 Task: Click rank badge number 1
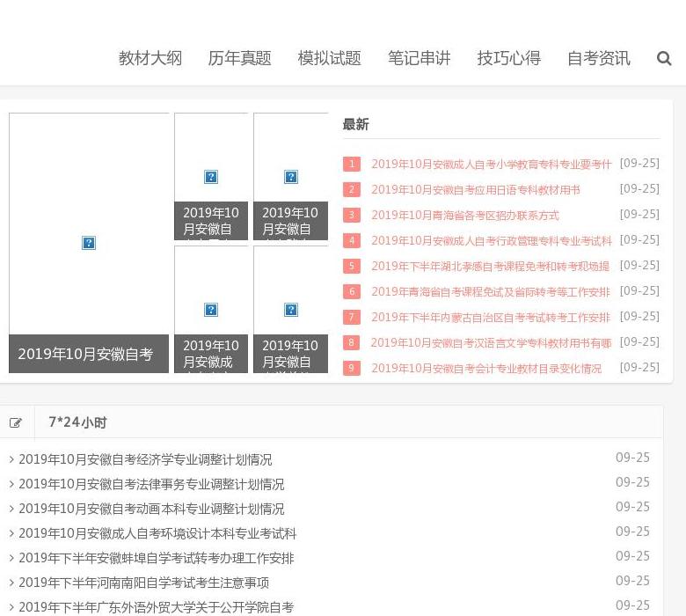click(x=352, y=164)
